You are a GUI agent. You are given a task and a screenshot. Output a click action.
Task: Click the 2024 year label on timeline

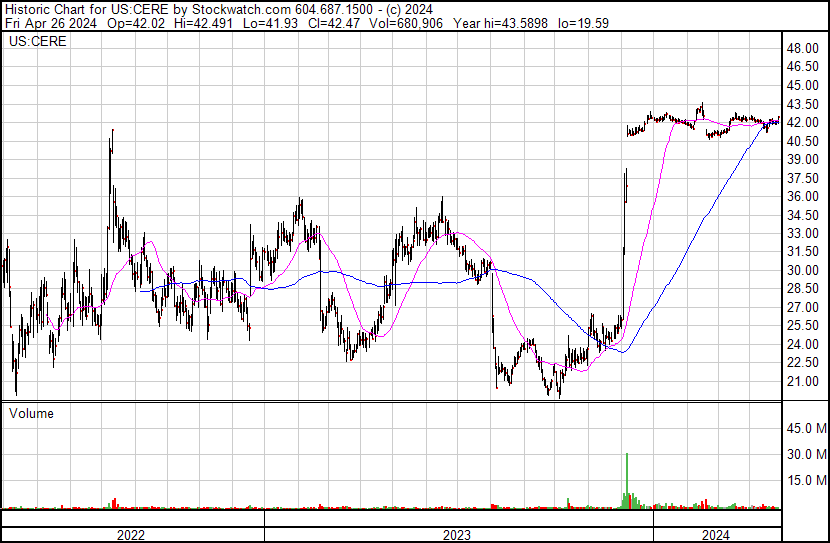[x=716, y=535]
